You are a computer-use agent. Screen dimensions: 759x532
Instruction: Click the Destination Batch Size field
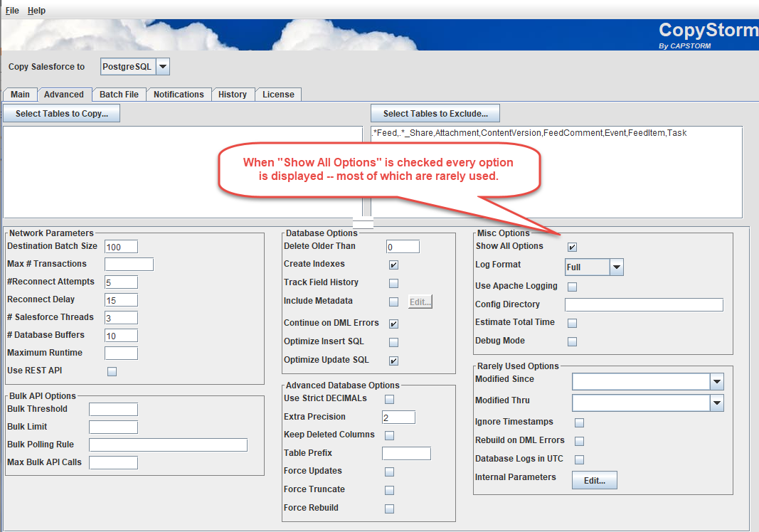[121, 247]
